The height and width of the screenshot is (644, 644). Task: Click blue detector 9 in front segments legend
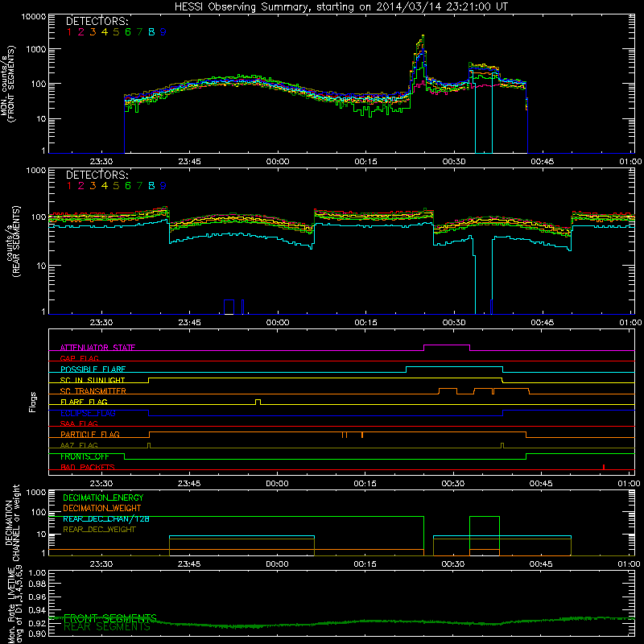[163, 32]
